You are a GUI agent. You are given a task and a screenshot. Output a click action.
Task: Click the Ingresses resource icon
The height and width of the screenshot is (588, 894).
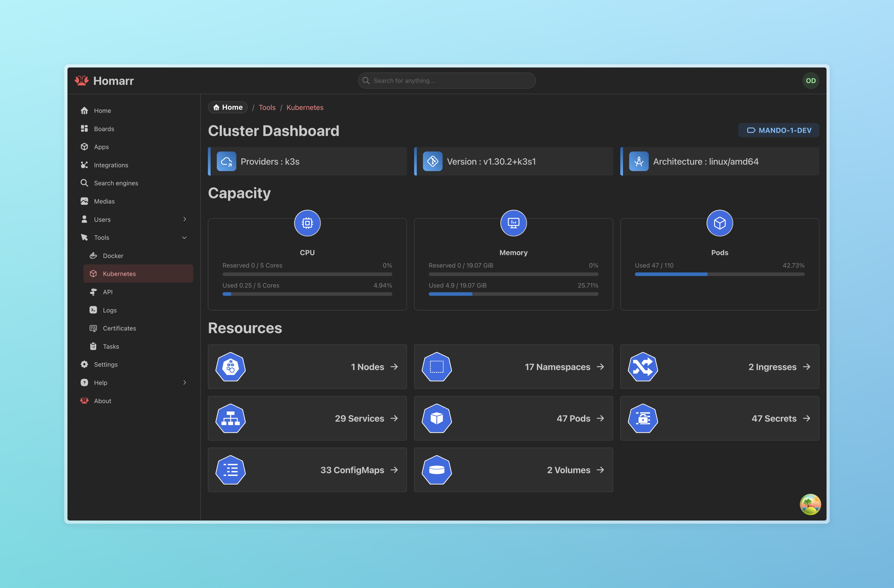pyautogui.click(x=643, y=367)
